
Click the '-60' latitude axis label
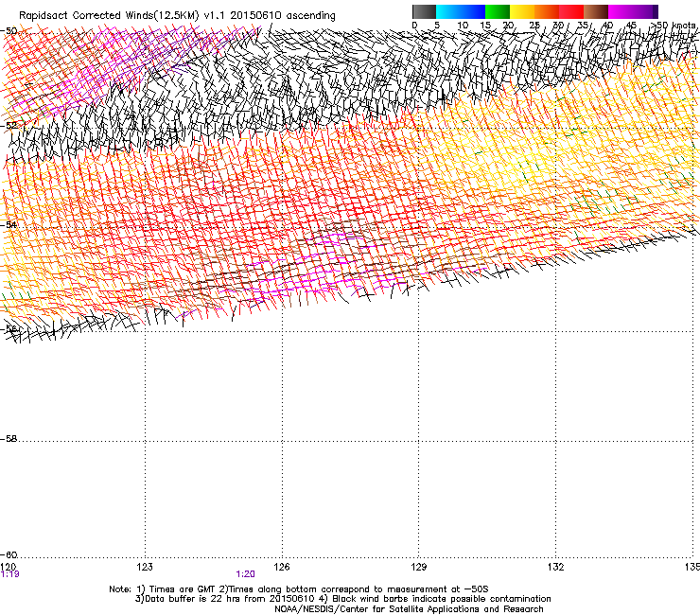click(9, 554)
